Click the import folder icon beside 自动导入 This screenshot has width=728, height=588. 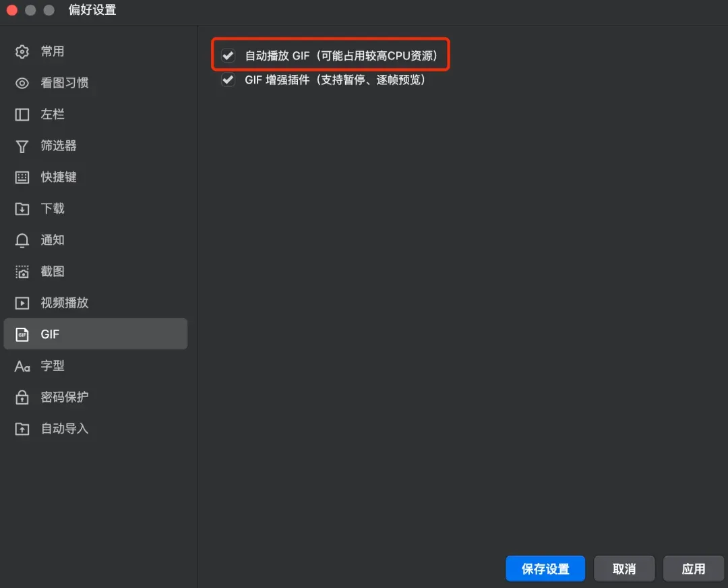point(22,429)
